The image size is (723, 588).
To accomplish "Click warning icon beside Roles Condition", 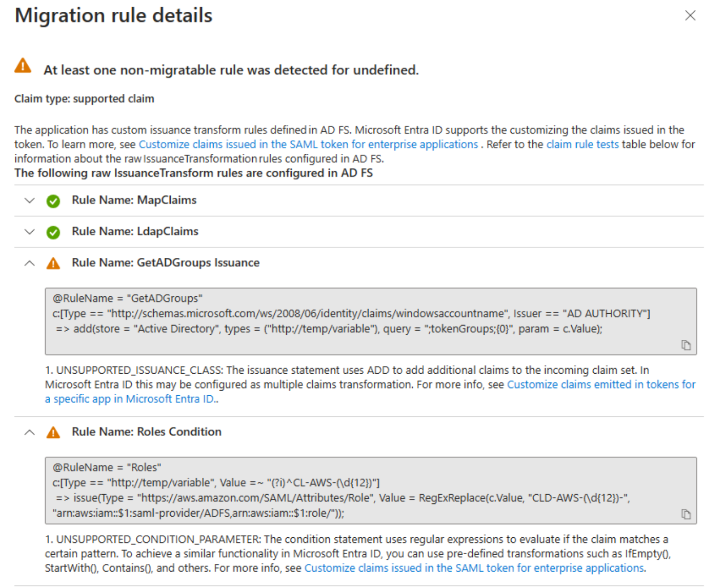I will click(x=53, y=433).
